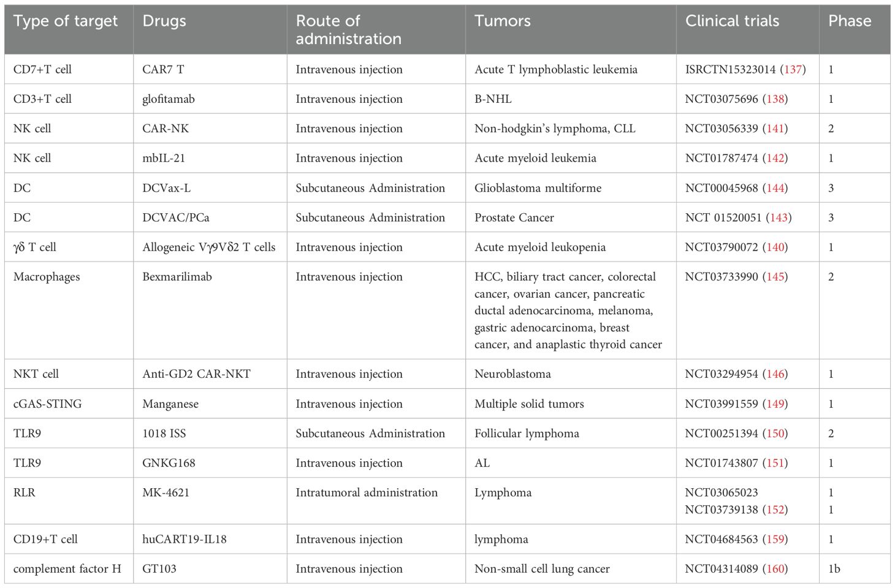Select the Tumors column header
The width and height of the screenshot is (895, 588).
[503, 21]
